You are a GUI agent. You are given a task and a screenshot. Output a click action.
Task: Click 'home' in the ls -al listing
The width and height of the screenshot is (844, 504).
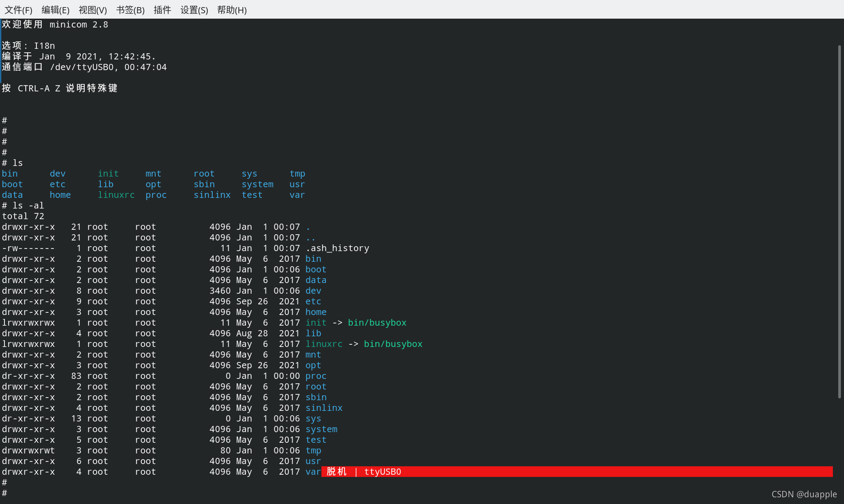[316, 312]
